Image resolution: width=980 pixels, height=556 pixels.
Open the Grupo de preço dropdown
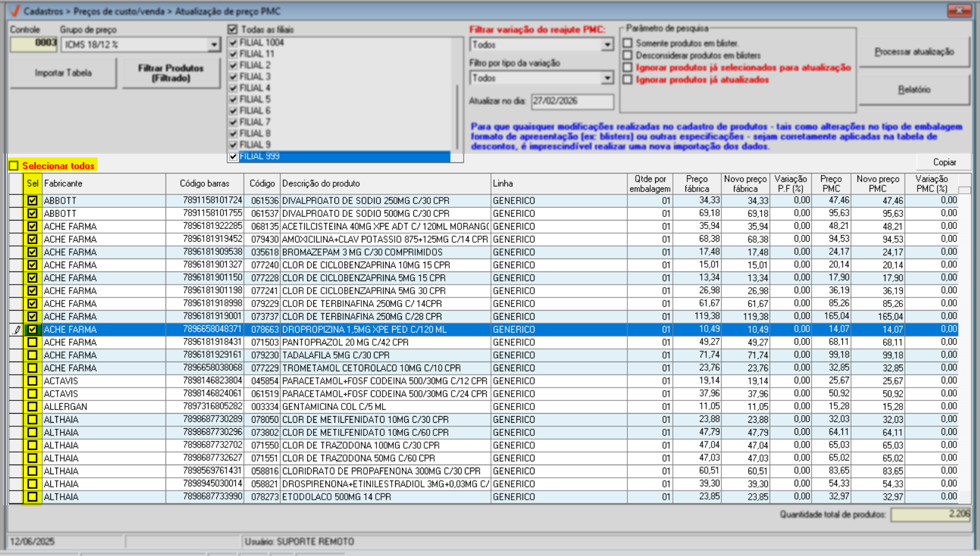(x=213, y=45)
